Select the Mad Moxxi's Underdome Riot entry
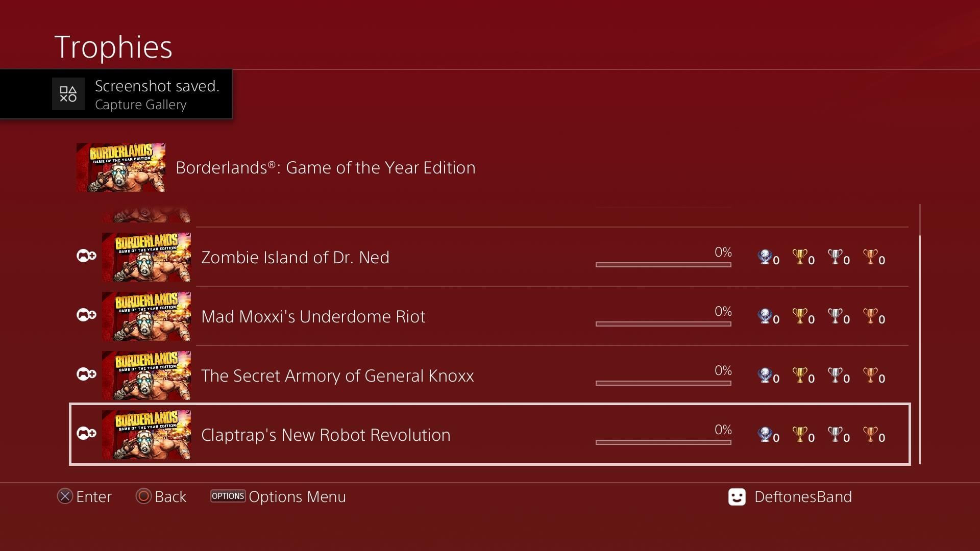 coord(313,316)
